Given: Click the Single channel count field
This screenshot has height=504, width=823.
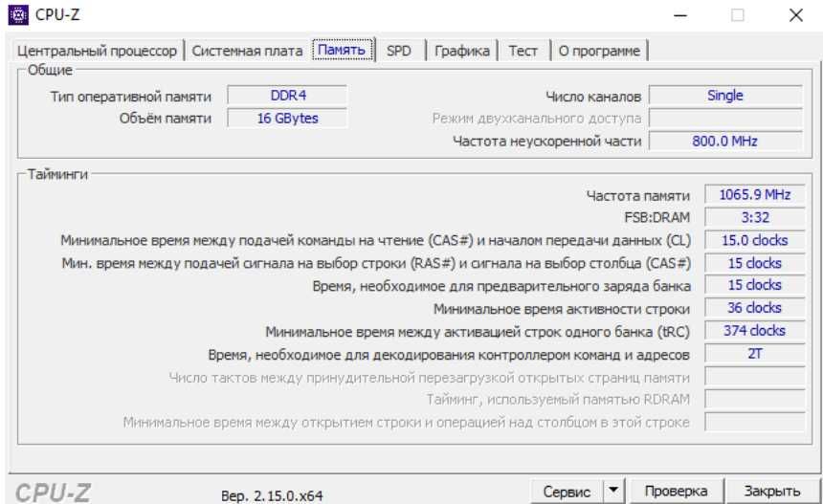Looking at the screenshot, I should (x=725, y=96).
